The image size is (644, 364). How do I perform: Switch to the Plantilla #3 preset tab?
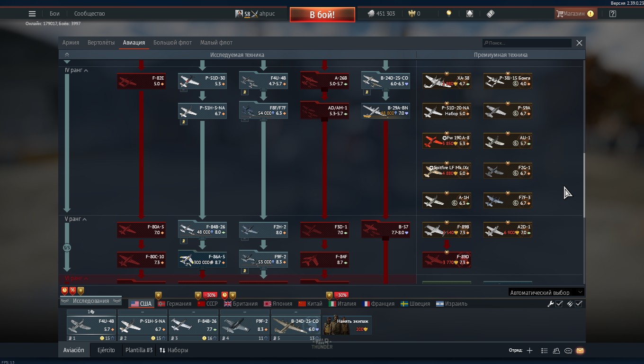pyautogui.click(x=139, y=350)
